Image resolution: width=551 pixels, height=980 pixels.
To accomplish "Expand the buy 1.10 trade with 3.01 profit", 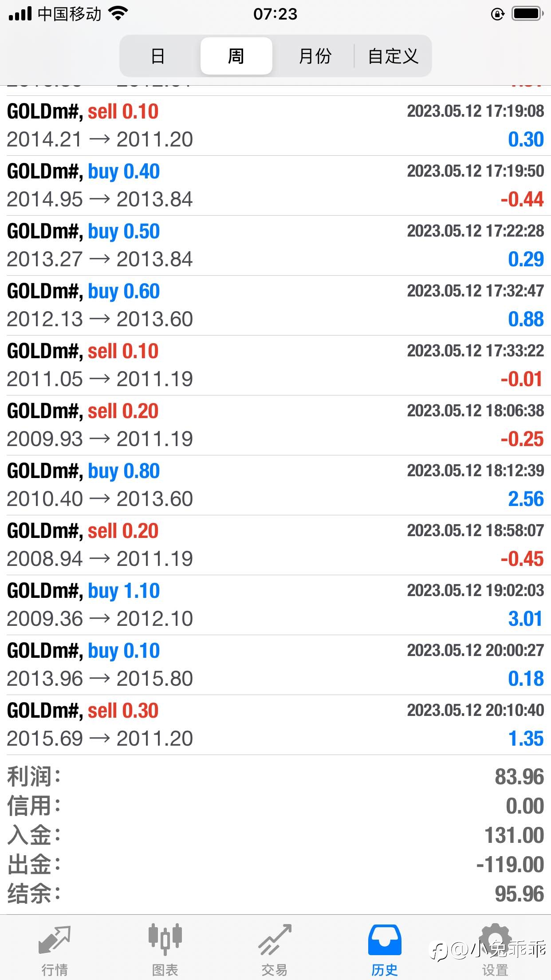I will click(x=275, y=605).
